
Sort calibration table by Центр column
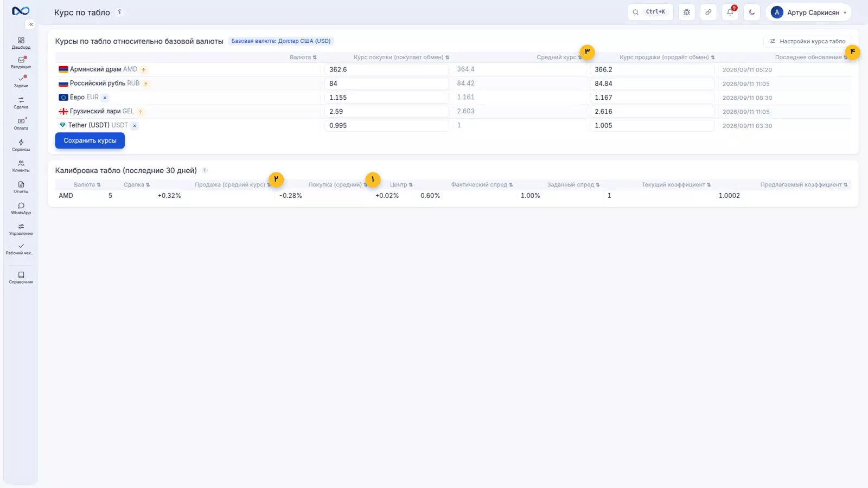click(401, 185)
